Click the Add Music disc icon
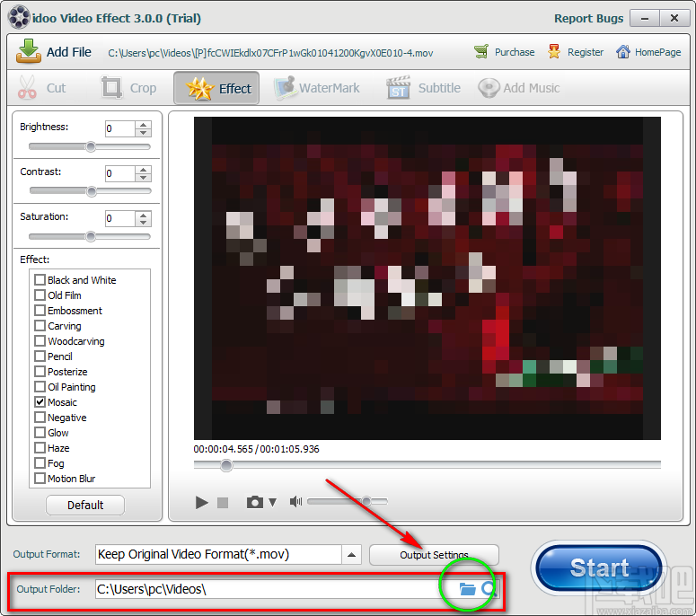 489,88
